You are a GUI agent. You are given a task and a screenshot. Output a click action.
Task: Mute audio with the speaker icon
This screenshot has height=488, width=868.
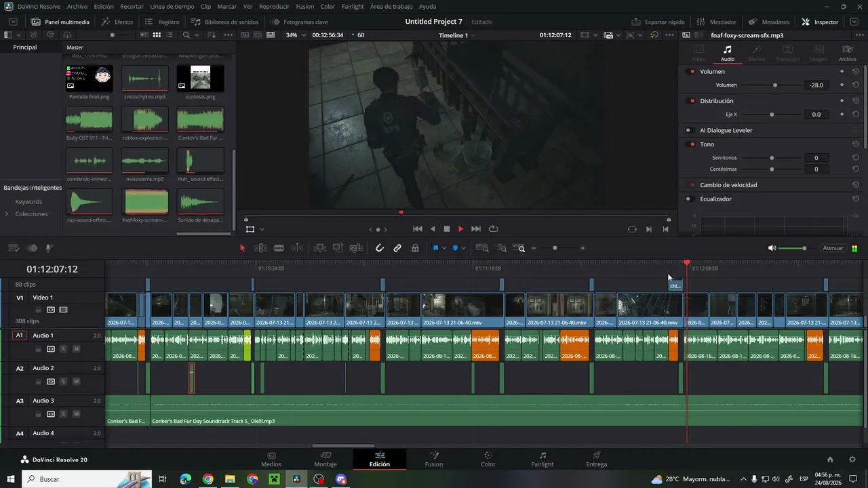pos(772,248)
